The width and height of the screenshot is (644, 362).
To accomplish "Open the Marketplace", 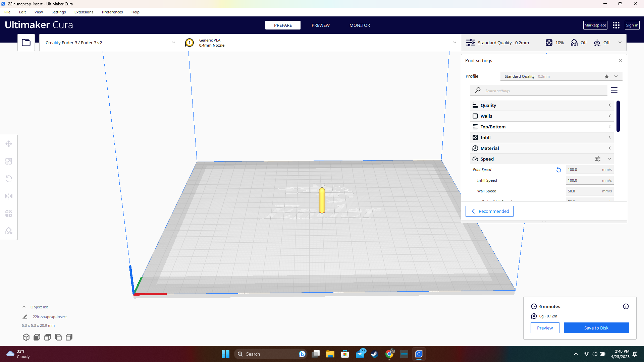I will coord(595,25).
